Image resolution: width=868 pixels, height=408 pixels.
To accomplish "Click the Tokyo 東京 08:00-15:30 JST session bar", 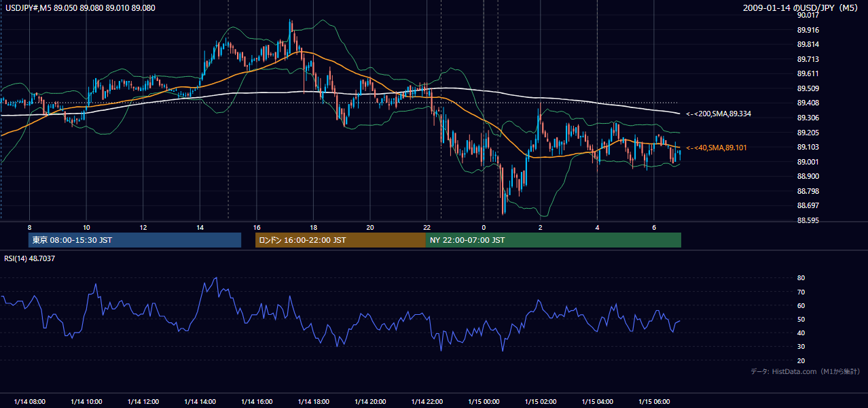I will pos(135,240).
